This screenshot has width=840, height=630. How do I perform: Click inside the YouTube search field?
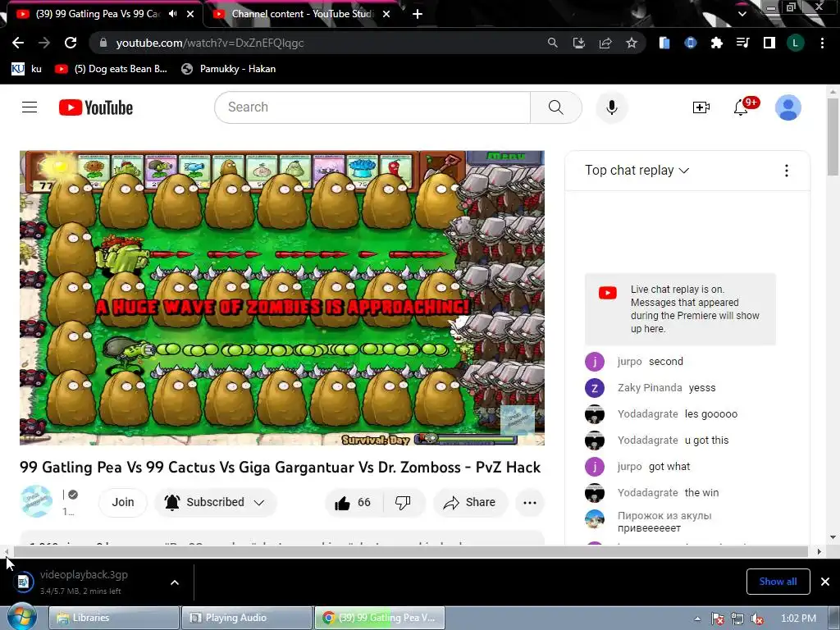pos(372,107)
